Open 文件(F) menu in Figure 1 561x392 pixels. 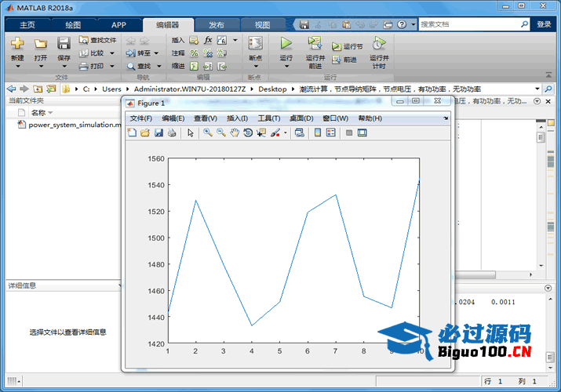pyautogui.click(x=141, y=118)
